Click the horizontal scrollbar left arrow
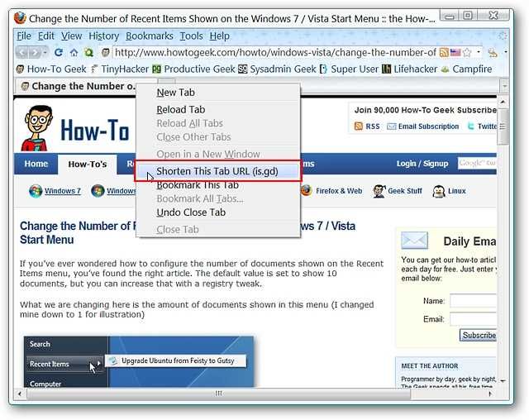The height and width of the screenshot is (420, 529). (x=20, y=394)
